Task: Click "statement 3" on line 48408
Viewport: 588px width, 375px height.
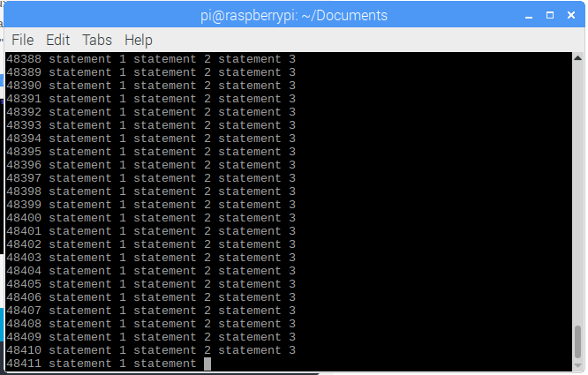Action: click(257, 324)
